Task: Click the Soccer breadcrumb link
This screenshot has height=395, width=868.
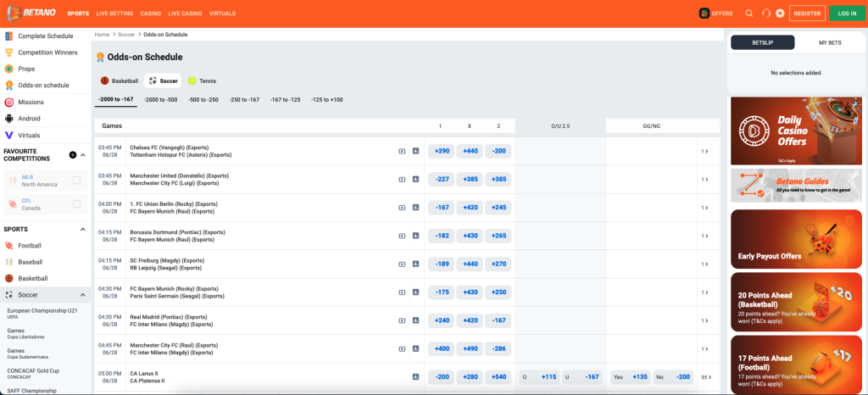Action: pyautogui.click(x=126, y=34)
